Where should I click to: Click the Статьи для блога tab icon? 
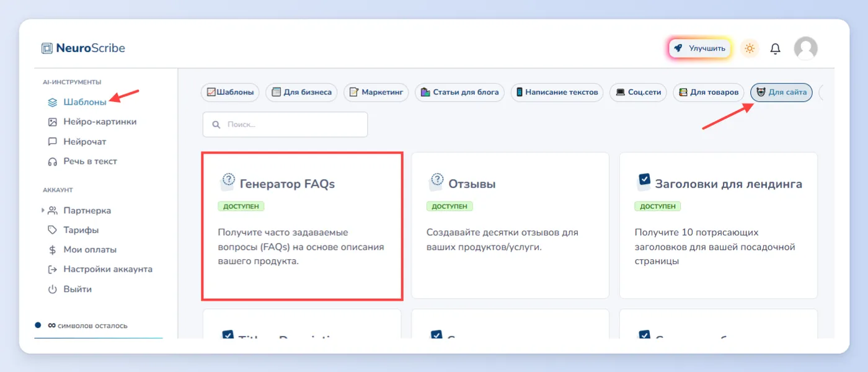[425, 92]
